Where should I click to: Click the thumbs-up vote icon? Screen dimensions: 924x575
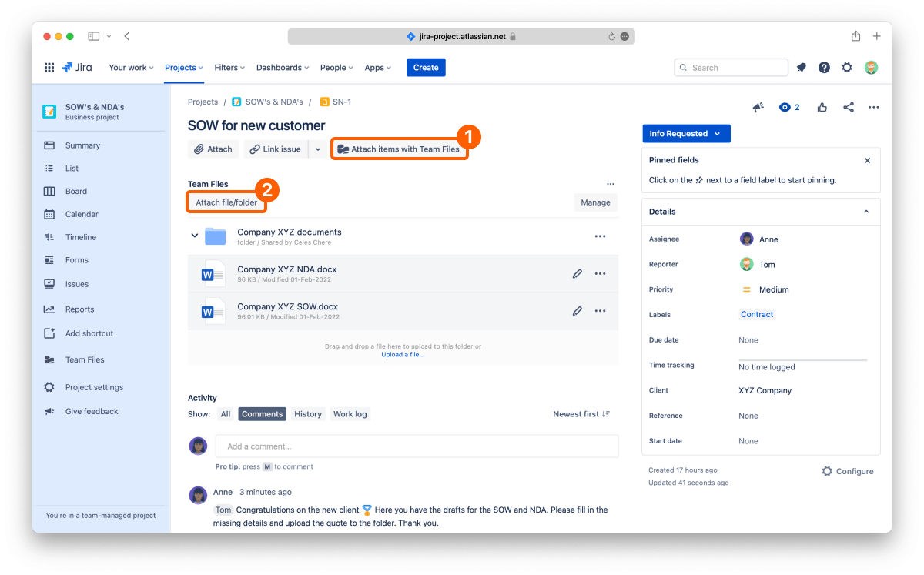click(x=823, y=108)
